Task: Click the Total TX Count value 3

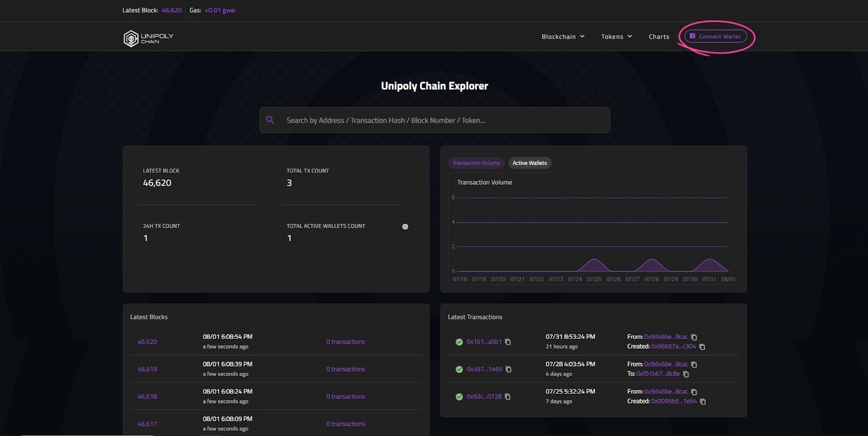Action: pyautogui.click(x=289, y=183)
